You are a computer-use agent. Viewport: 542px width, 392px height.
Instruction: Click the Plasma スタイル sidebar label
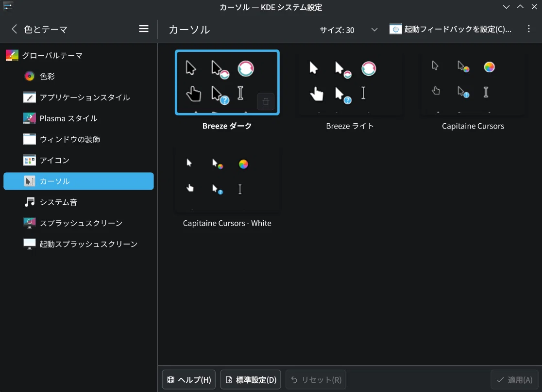68,118
